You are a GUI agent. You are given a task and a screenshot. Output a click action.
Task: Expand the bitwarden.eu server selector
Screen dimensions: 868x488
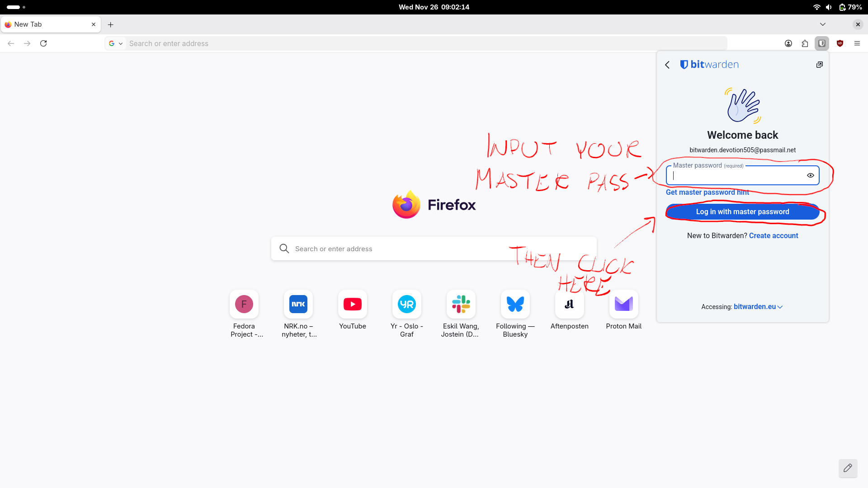[758, 307]
